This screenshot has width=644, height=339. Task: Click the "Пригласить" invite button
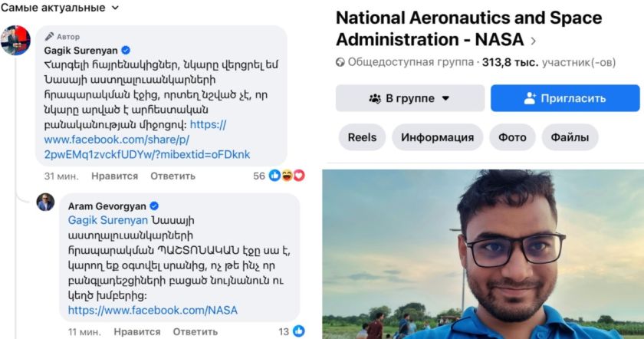(564, 98)
